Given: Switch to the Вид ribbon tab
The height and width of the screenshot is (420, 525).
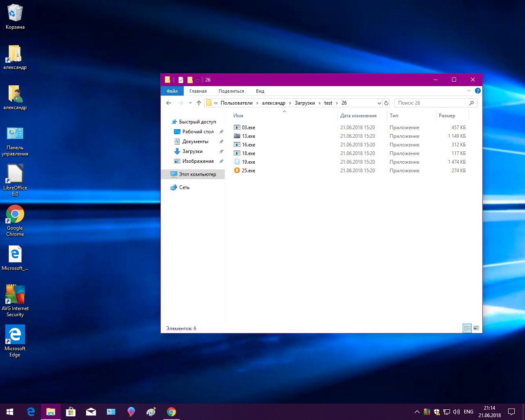Looking at the screenshot, I should pos(260,91).
